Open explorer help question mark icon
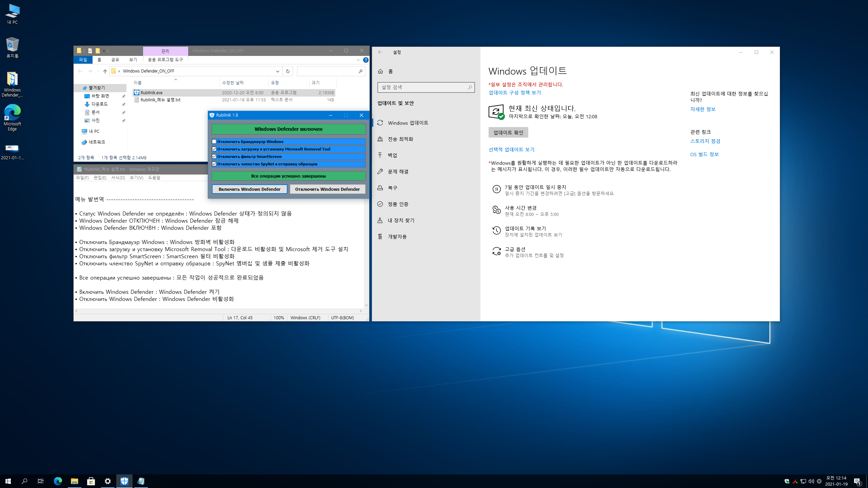The height and width of the screenshot is (488, 868). pyautogui.click(x=366, y=60)
